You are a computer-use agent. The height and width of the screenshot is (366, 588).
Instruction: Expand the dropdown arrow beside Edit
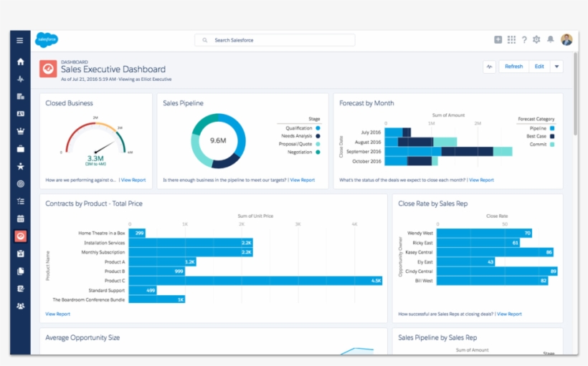coord(556,67)
